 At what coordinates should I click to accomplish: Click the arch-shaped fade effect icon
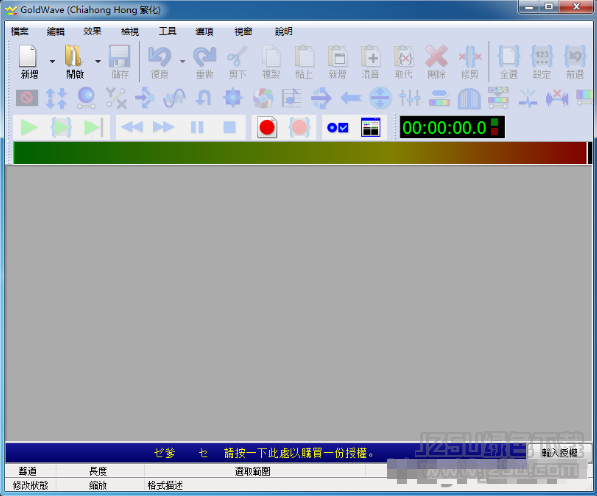coord(469,98)
